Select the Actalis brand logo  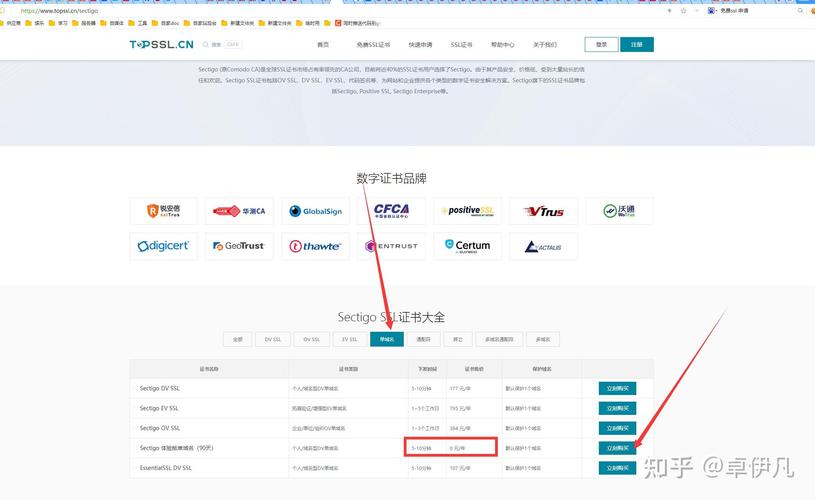(543, 246)
